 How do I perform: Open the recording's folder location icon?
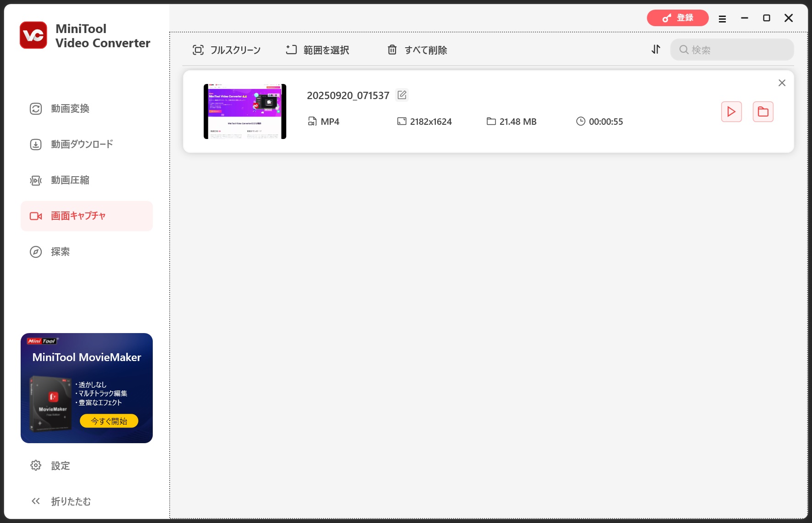coord(763,111)
